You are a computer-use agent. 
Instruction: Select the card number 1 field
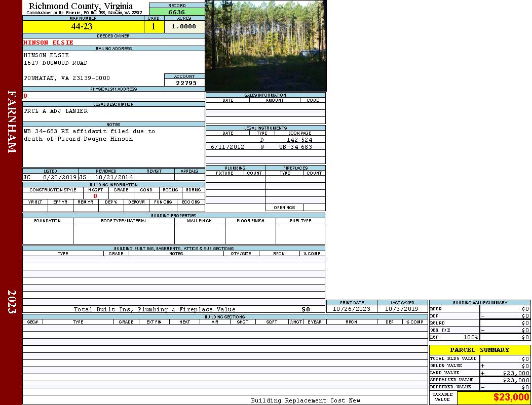154,27
